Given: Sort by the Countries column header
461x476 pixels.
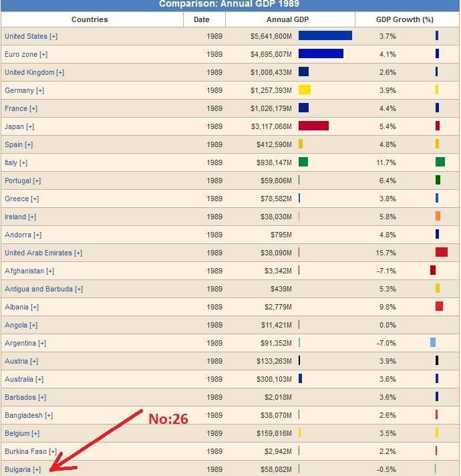Looking at the screenshot, I should point(90,19).
